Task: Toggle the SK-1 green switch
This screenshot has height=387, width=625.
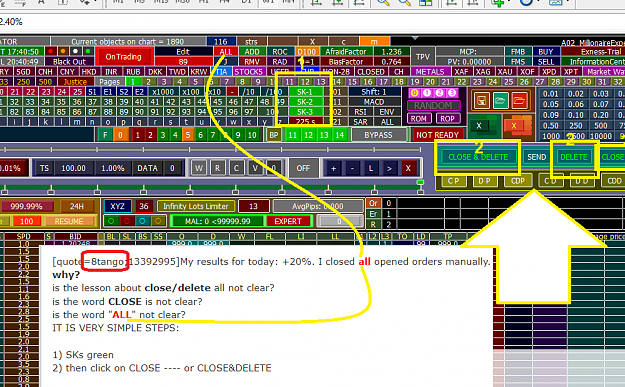Action: coord(305,92)
